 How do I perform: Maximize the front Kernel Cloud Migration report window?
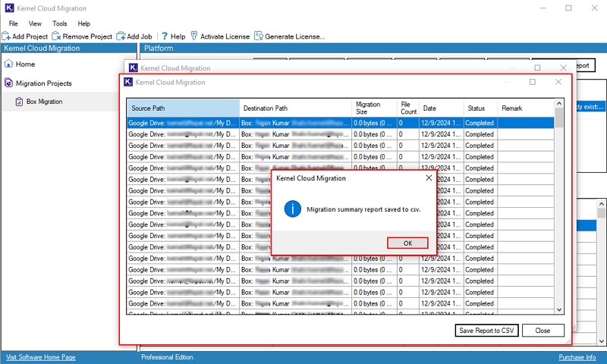(533, 82)
